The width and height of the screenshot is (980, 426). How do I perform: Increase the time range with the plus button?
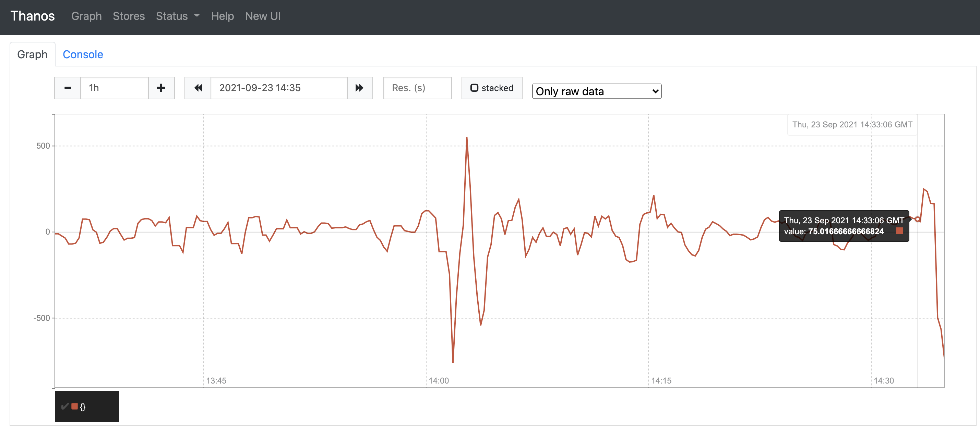(161, 88)
